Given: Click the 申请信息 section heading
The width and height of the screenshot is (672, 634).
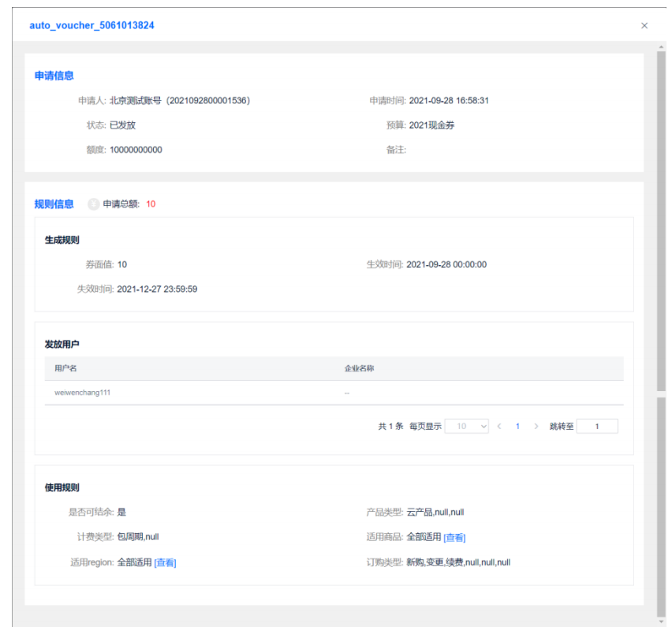Looking at the screenshot, I should (54, 76).
